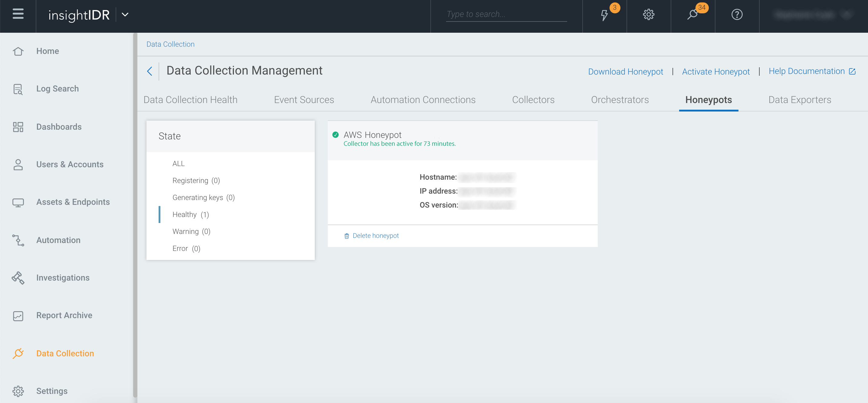Click the external link icon by Help Documentation

[852, 72]
